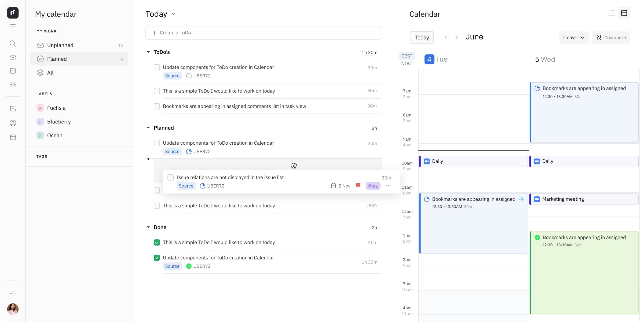Screen dimensions: 644x322
Task: Open the sun-shaped icon in left rail
Action: pyautogui.click(x=13, y=85)
